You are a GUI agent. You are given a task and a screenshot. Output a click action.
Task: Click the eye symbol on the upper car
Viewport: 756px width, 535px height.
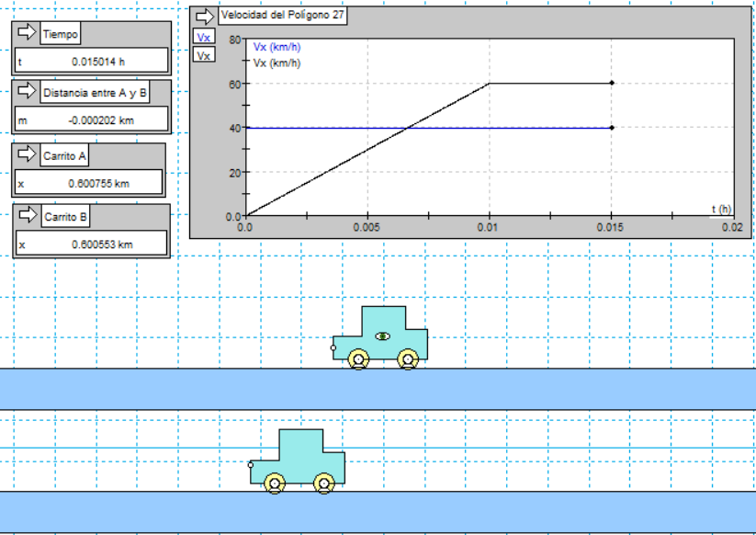point(383,336)
